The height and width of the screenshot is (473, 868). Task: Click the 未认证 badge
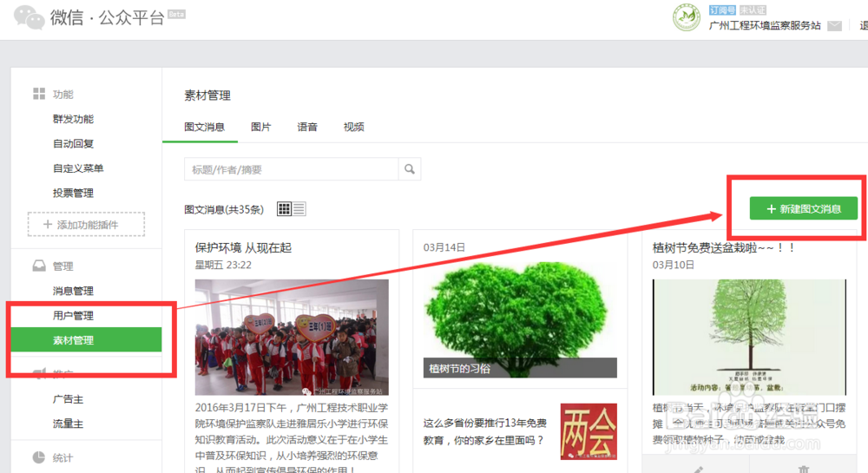point(753,10)
